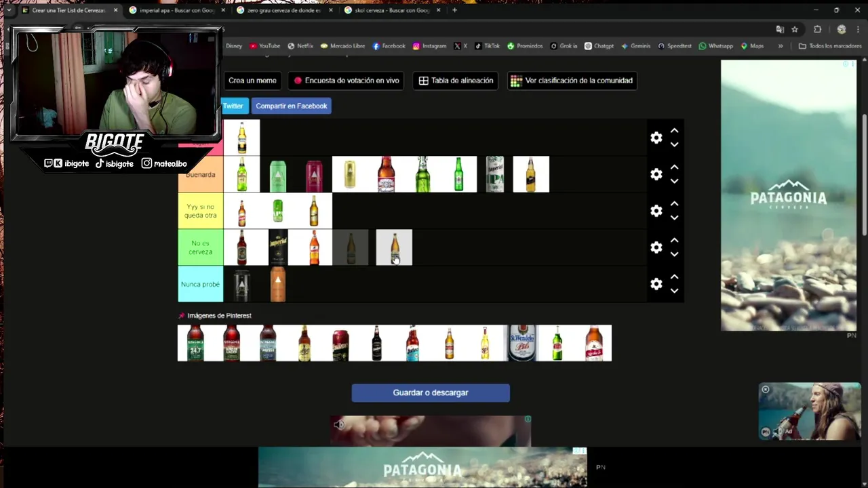Click Guardar o descargar button

coord(431,393)
